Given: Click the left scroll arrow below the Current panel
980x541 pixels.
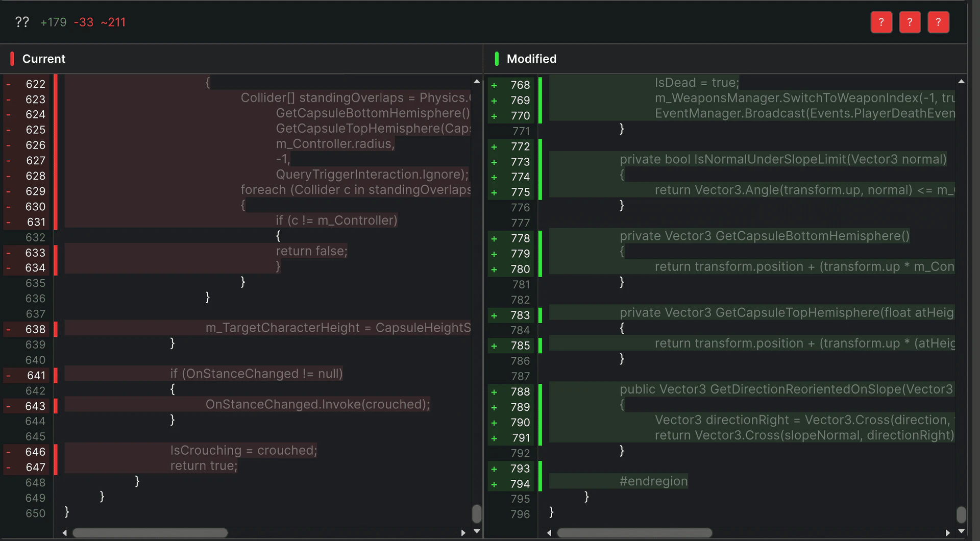Looking at the screenshot, I should click(64, 532).
